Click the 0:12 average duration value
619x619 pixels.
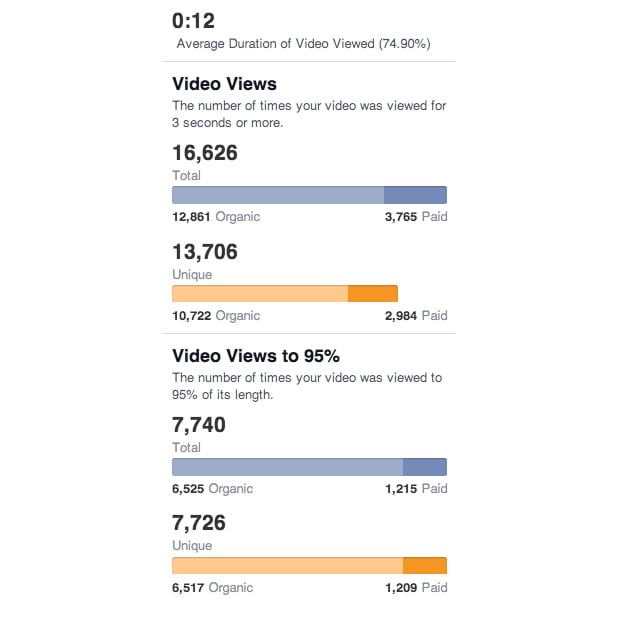(x=193, y=20)
